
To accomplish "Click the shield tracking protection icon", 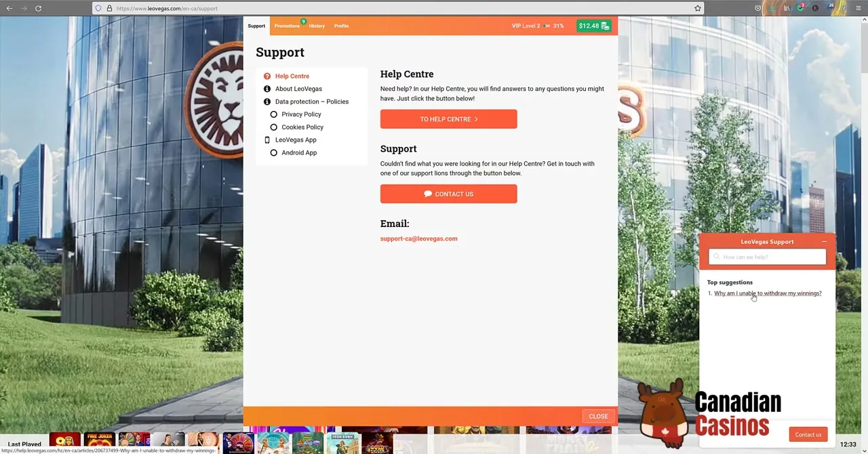I will [98, 8].
